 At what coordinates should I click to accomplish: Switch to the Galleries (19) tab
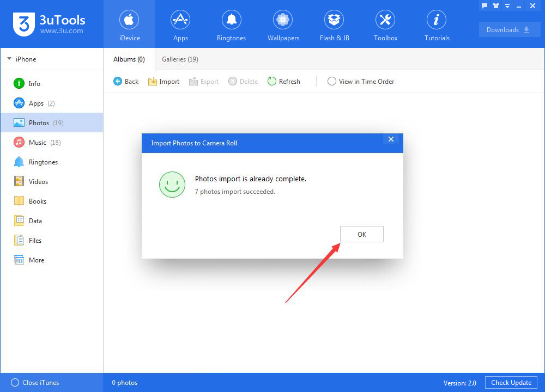[x=180, y=59]
